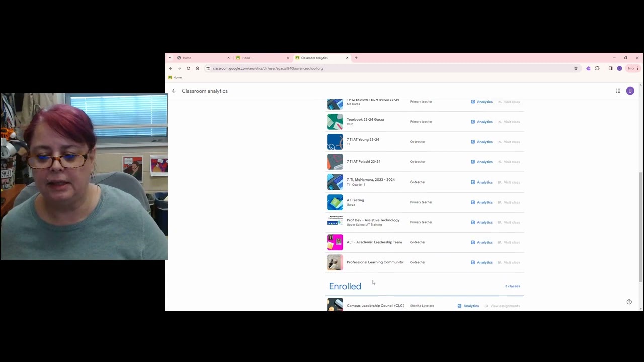Select the 7 TI AT Polaski 23-24 name
644x362 pixels.
364,162
